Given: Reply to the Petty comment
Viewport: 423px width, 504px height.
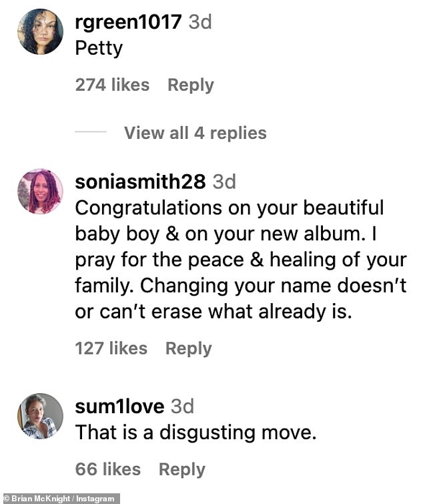Looking at the screenshot, I should [x=191, y=85].
